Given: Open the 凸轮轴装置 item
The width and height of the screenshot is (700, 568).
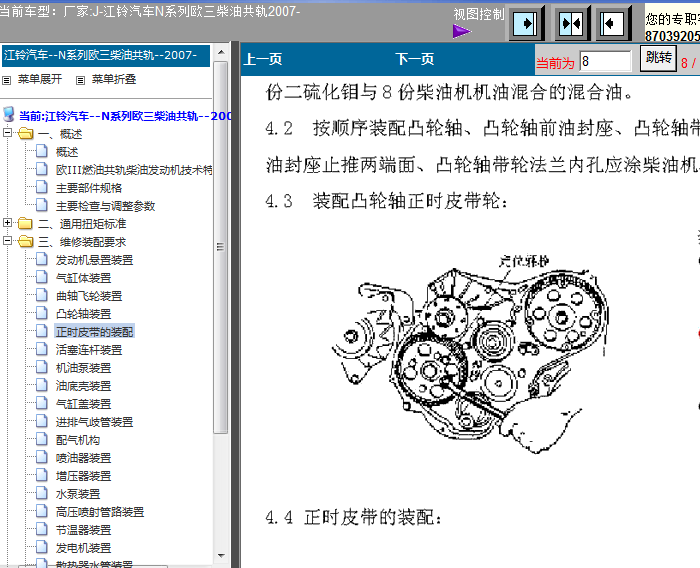Looking at the screenshot, I should [x=83, y=314].
